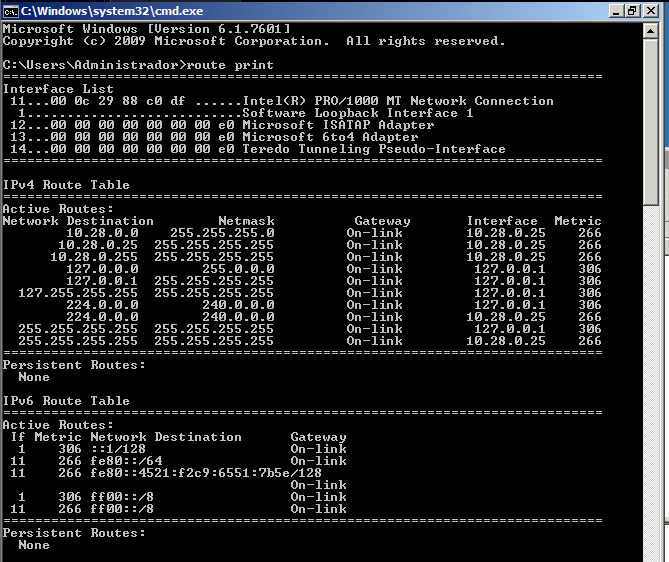The height and width of the screenshot is (562, 669).
Task: Click the cmd.exe title bar text
Action: click(112, 11)
